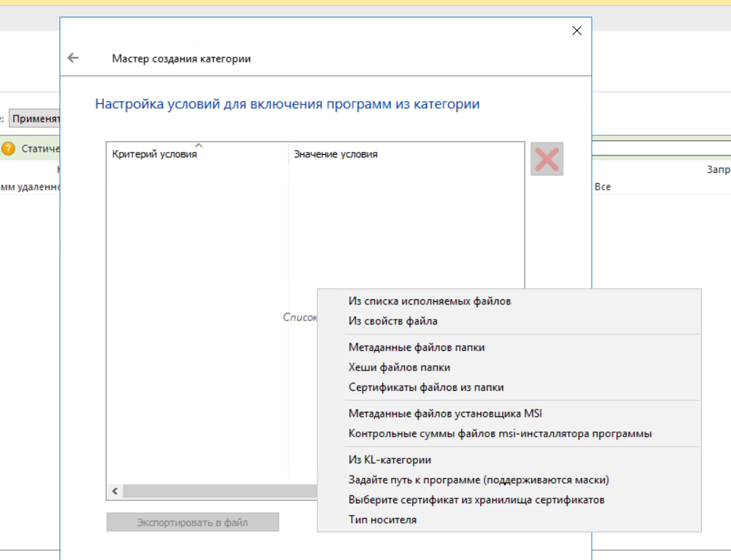Go back using the wizard arrow

point(73,58)
